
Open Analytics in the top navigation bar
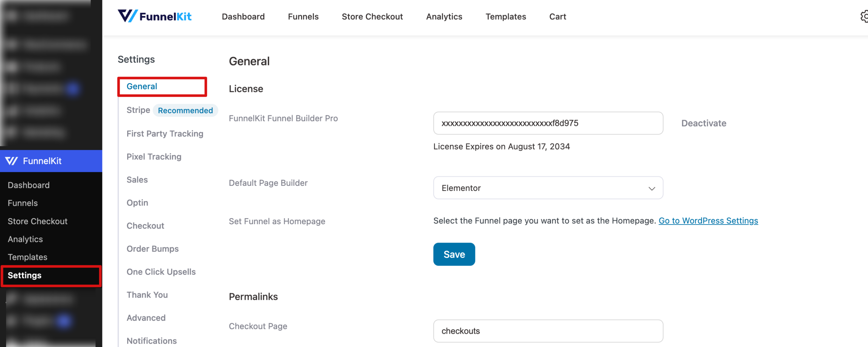click(444, 17)
